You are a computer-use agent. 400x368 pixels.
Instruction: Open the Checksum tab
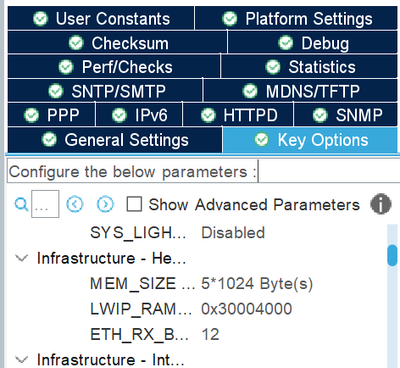coord(117,43)
